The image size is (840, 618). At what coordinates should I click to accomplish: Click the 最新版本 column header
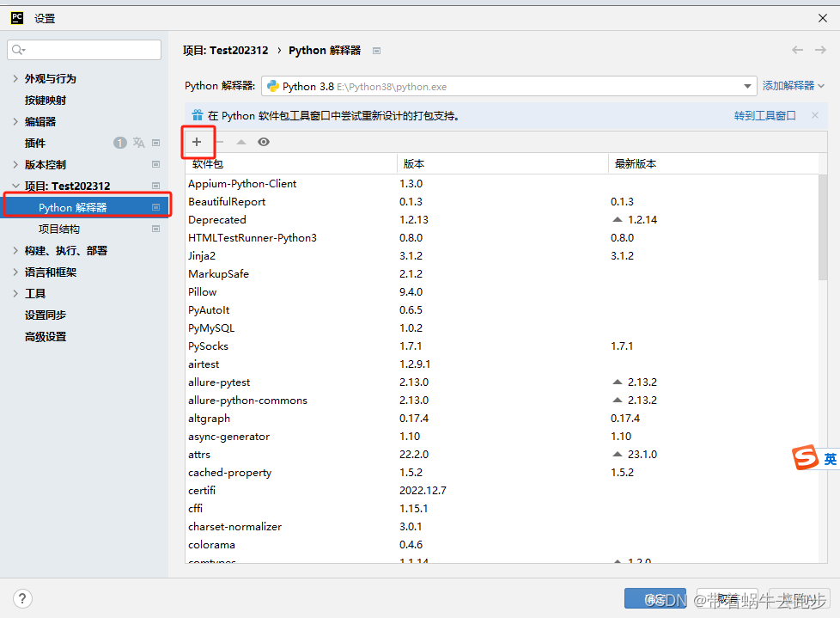pyautogui.click(x=714, y=163)
